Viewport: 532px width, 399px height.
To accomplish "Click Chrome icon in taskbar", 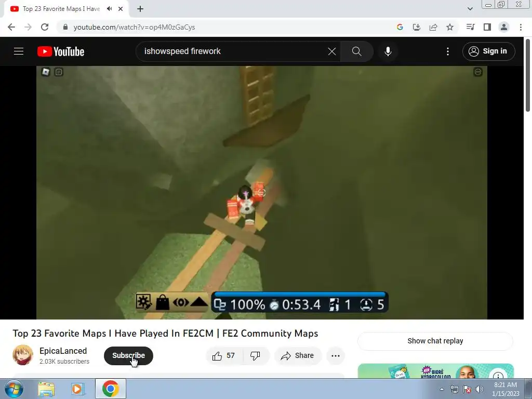I will pyautogui.click(x=111, y=389).
